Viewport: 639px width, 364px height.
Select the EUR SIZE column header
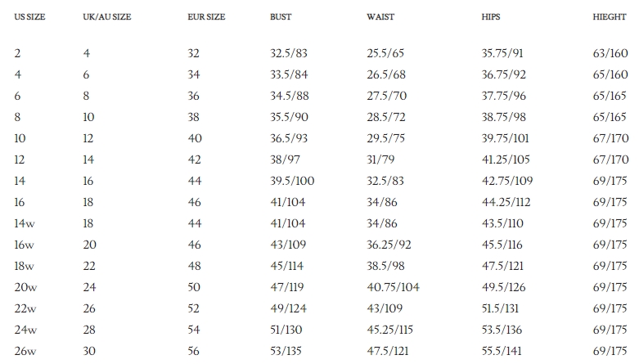click(206, 17)
